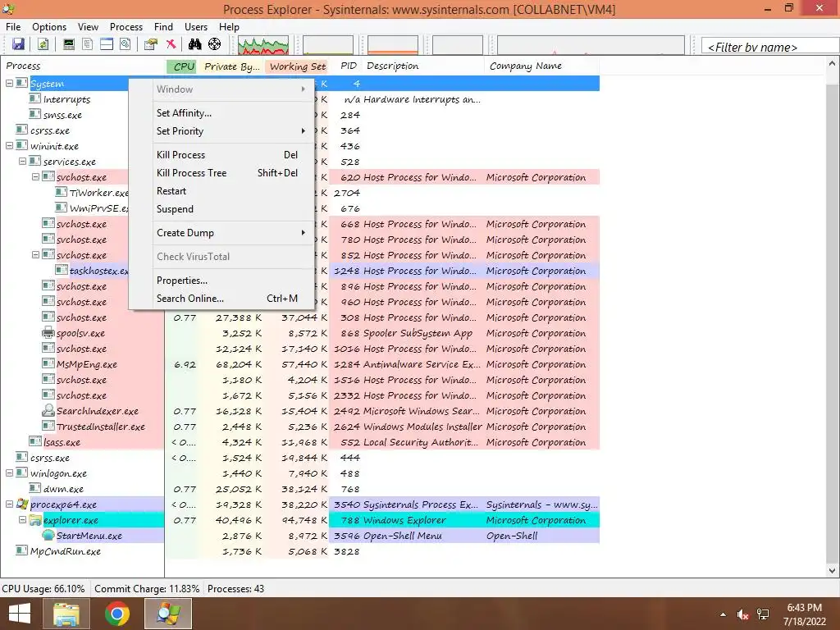Screen dimensions: 840x630
Task: Open the Options menu
Action: [x=49, y=27]
